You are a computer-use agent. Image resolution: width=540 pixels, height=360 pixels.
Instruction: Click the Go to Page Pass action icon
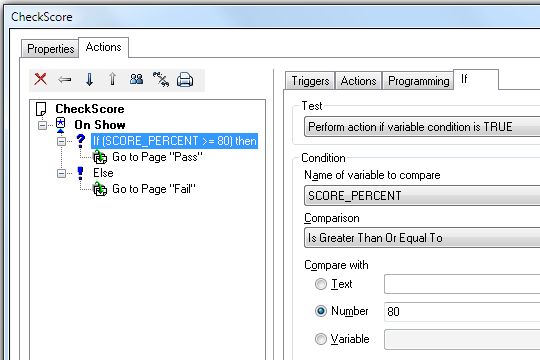tap(100, 157)
